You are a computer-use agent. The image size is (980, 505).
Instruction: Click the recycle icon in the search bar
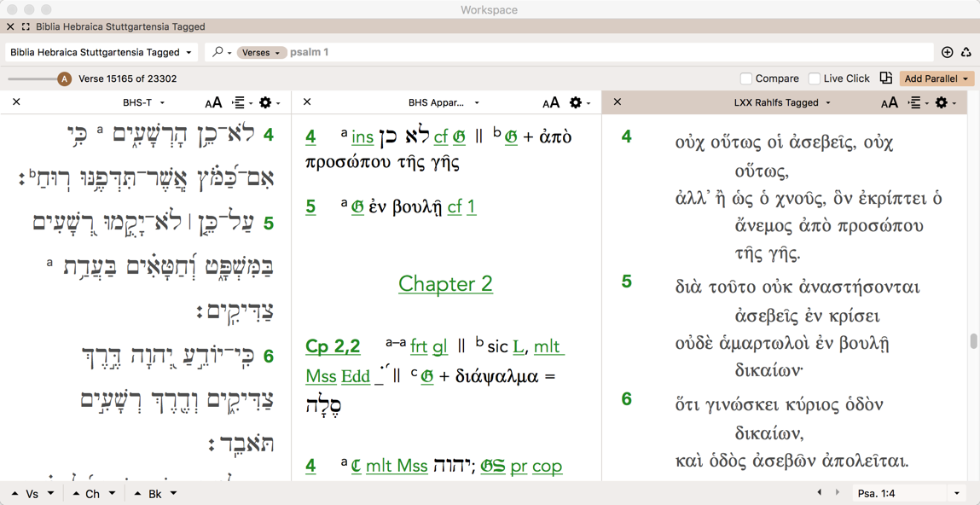point(966,53)
